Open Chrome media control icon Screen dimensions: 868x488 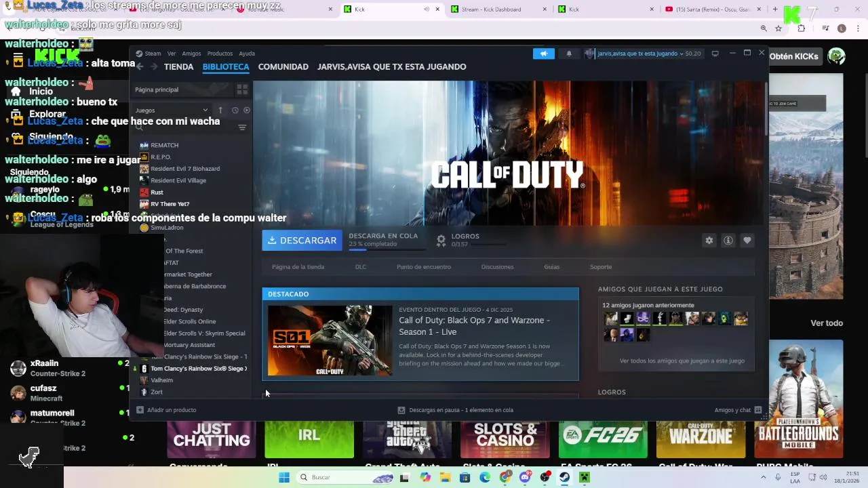[825, 28]
